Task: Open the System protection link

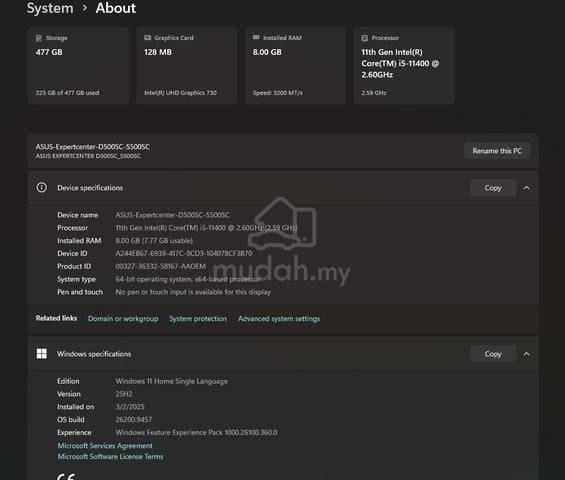Action: (198, 319)
